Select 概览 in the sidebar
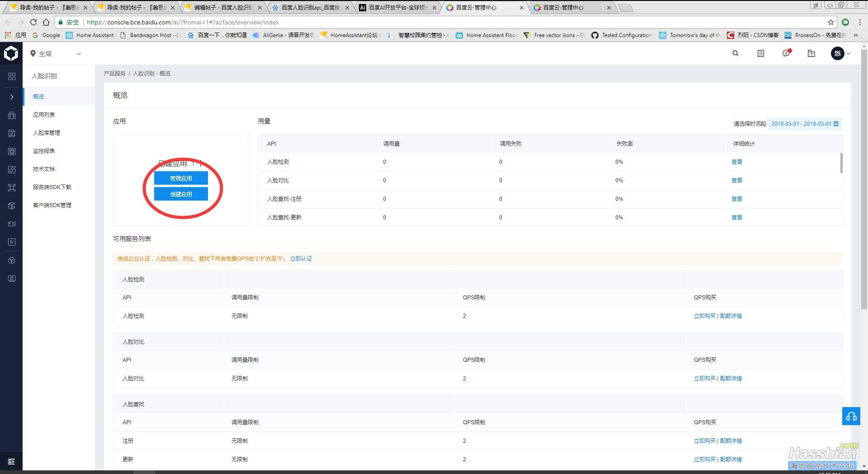 (x=59, y=96)
